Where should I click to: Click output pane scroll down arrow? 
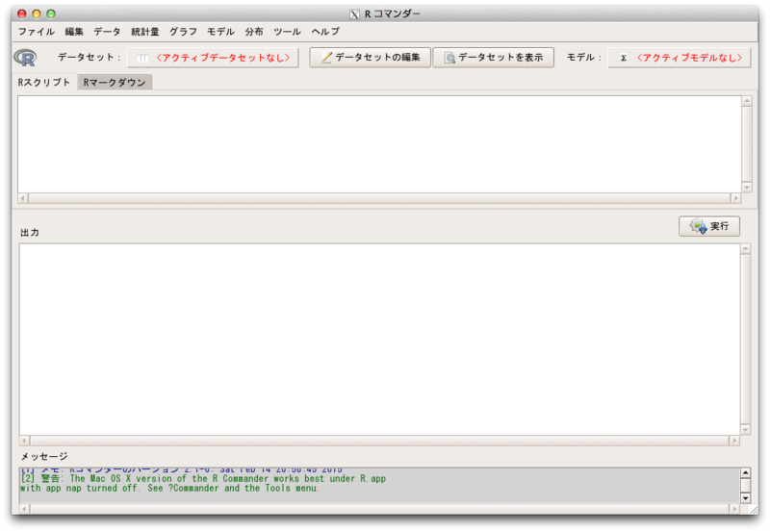pos(745,430)
